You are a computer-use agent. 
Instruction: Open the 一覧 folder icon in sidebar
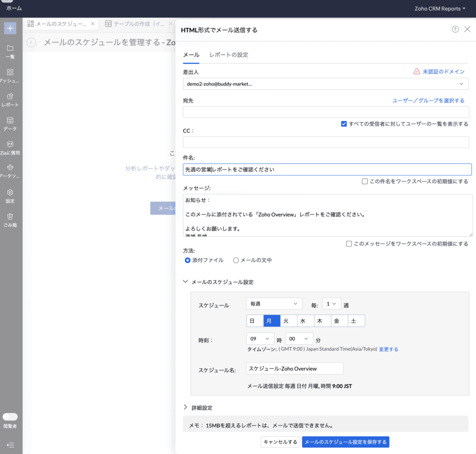[x=10, y=48]
